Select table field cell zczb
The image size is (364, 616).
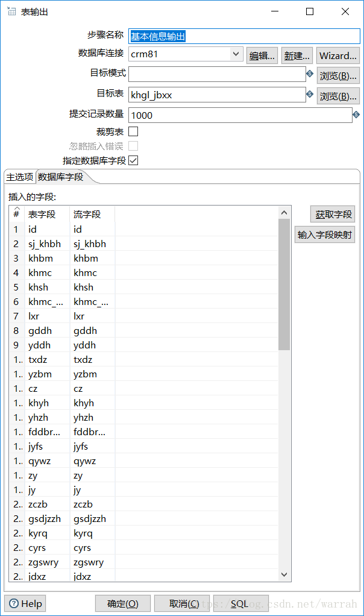tap(47, 504)
